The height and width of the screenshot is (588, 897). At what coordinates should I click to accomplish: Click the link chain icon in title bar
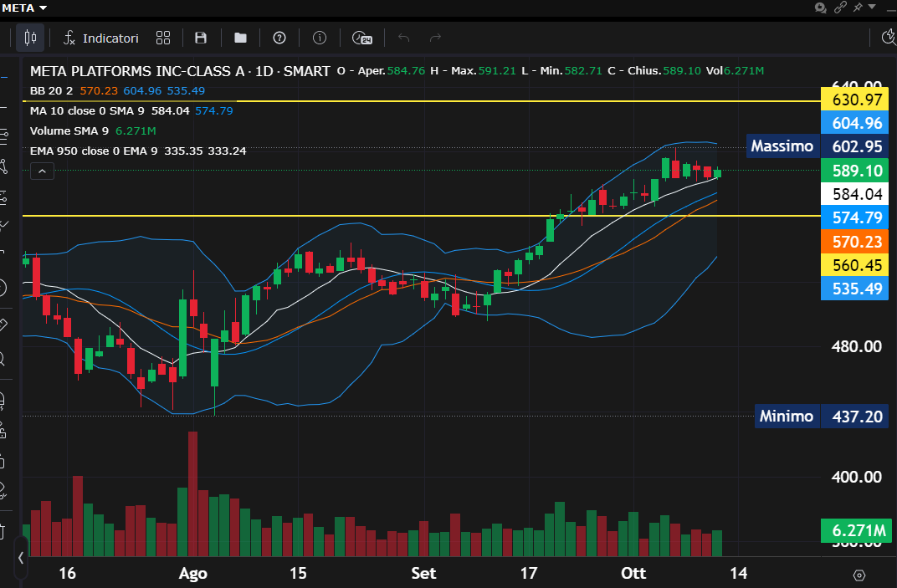[840, 8]
